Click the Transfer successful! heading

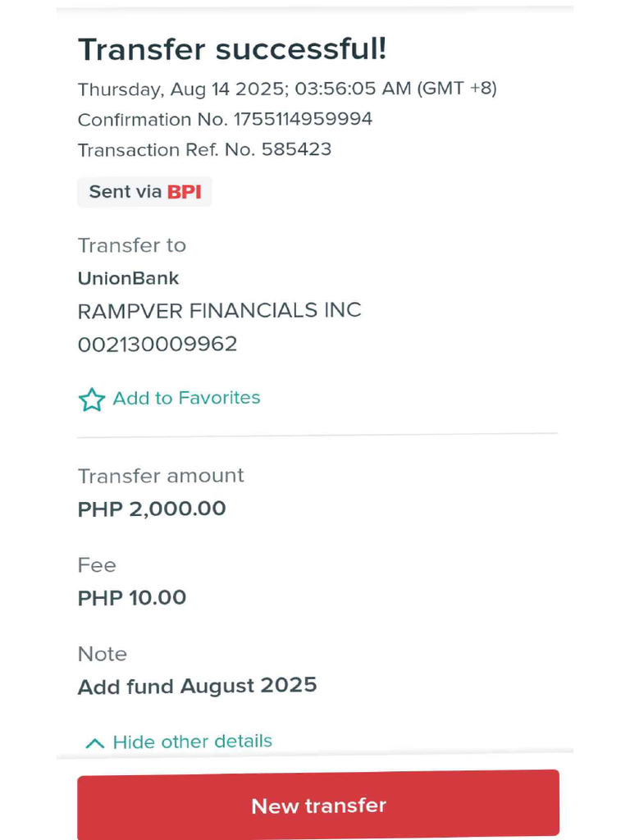232,50
